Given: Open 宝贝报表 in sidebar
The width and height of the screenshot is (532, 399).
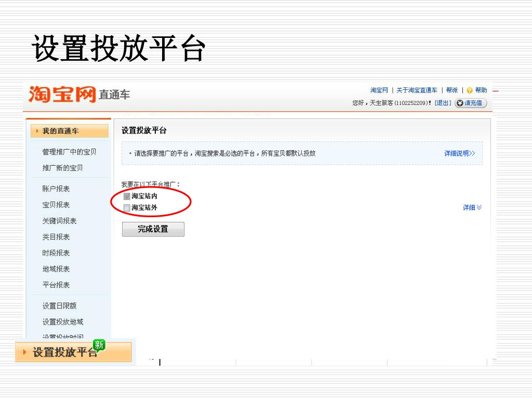Looking at the screenshot, I should [56, 205].
